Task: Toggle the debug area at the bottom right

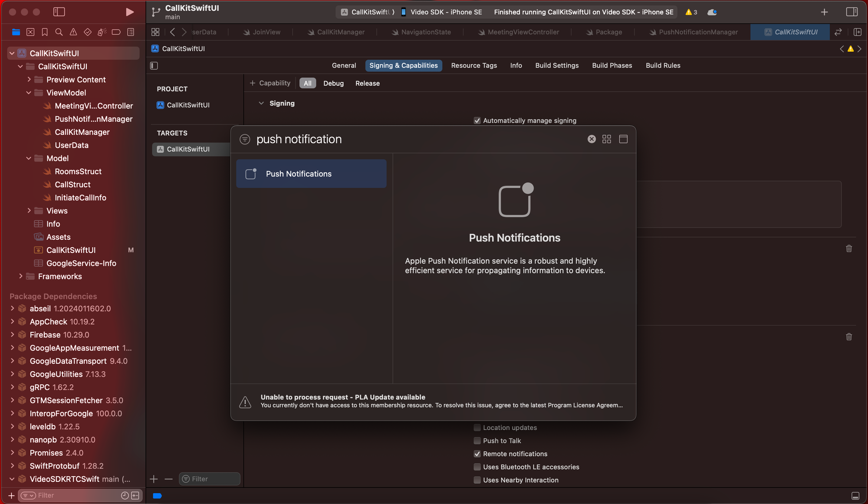Action: (855, 496)
